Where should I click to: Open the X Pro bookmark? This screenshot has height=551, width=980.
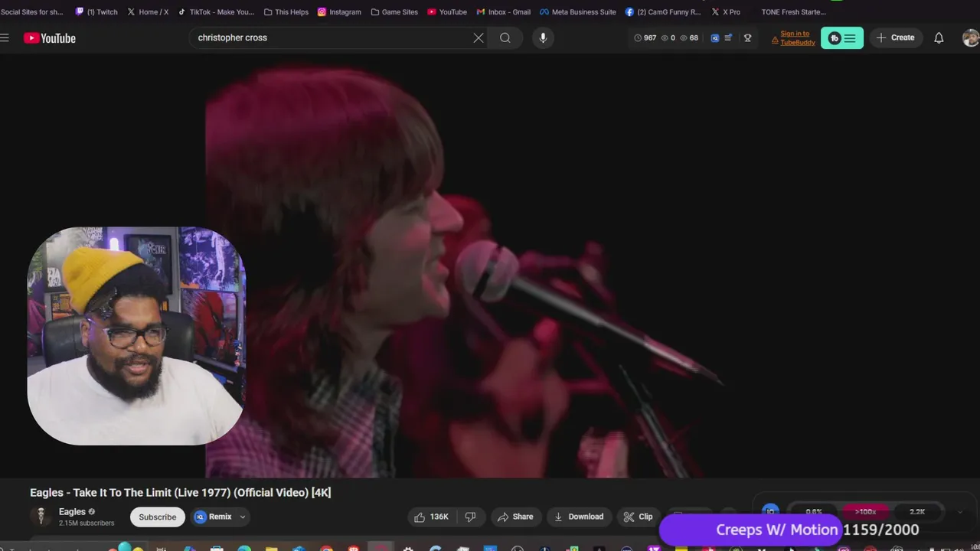click(726, 12)
